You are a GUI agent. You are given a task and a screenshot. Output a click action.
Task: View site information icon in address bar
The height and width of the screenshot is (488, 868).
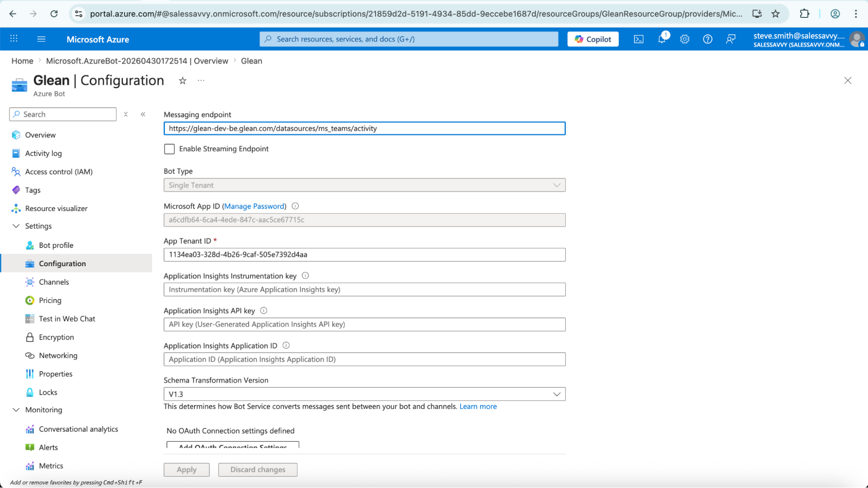click(79, 14)
